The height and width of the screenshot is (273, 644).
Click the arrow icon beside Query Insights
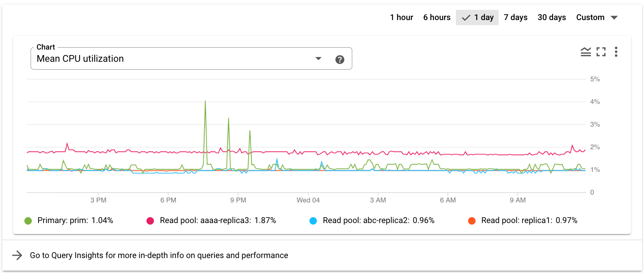point(17,255)
